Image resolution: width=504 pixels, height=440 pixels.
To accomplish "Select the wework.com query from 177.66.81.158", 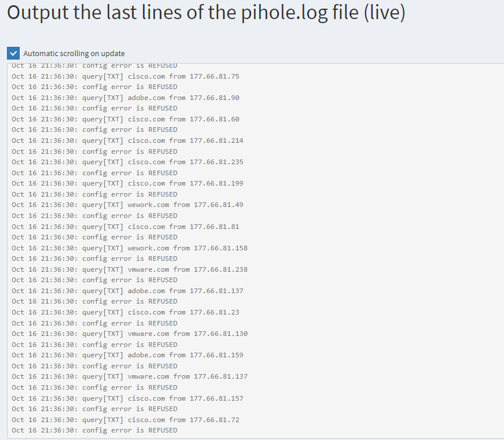I will tap(130, 248).
